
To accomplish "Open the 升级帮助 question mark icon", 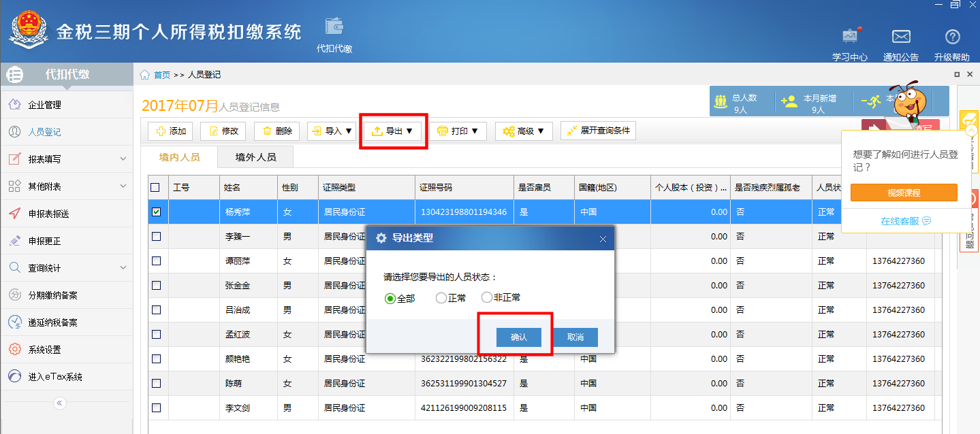I will [x=952, y=37].
